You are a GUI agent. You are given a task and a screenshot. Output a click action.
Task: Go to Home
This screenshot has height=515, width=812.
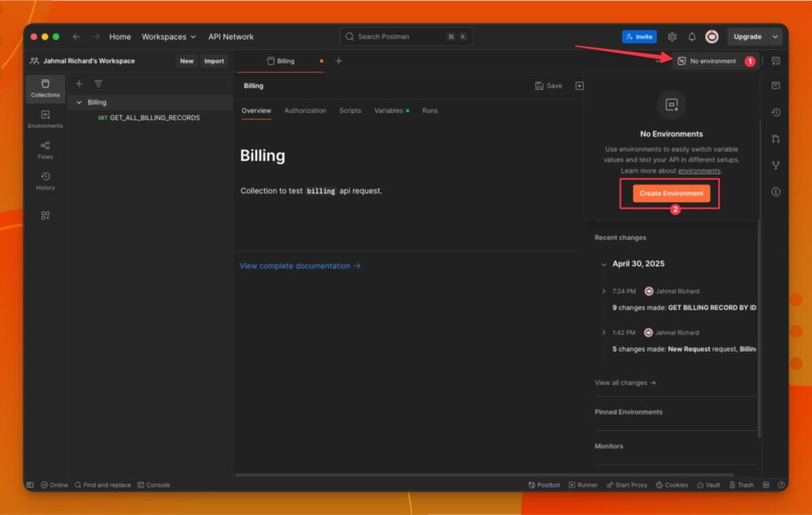pyautogui.click(x=120, y=37)
